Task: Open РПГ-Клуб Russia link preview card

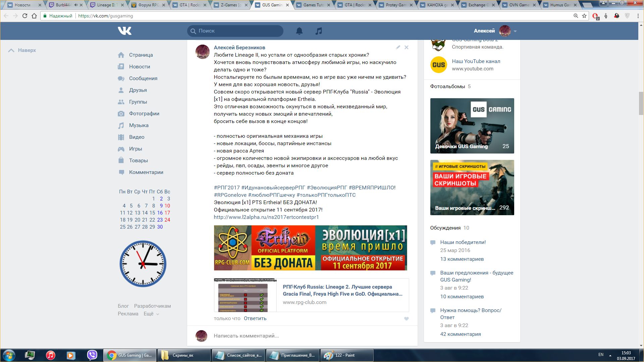Action: click(311, 295)
